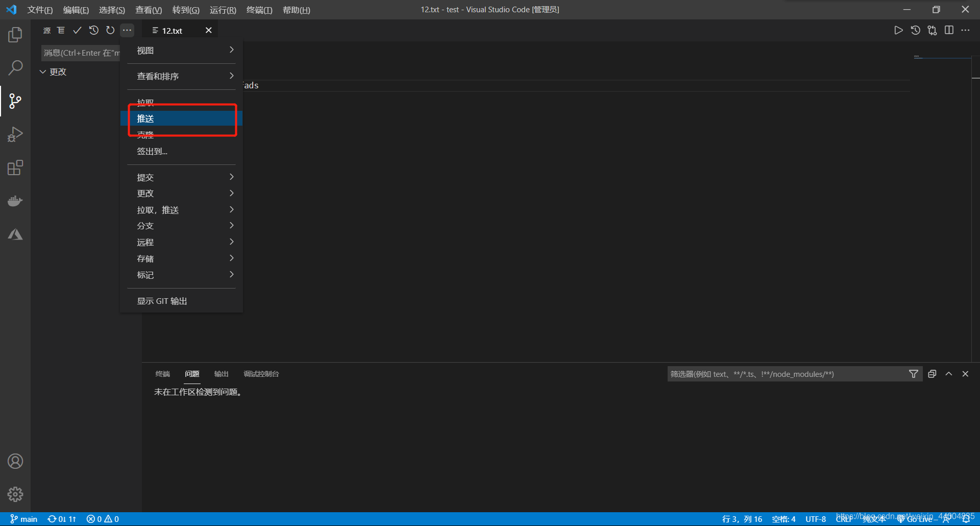Select 签出到... in the context menu
The height and width of the screenshot is (526, 980).
(x=181, y=151)
